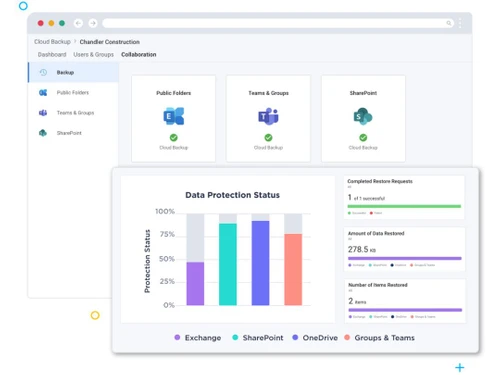Viewport: 500px width, 375px height.
Task: Click the coral Groups & Teams bar
Action: (x=293, y=269)
